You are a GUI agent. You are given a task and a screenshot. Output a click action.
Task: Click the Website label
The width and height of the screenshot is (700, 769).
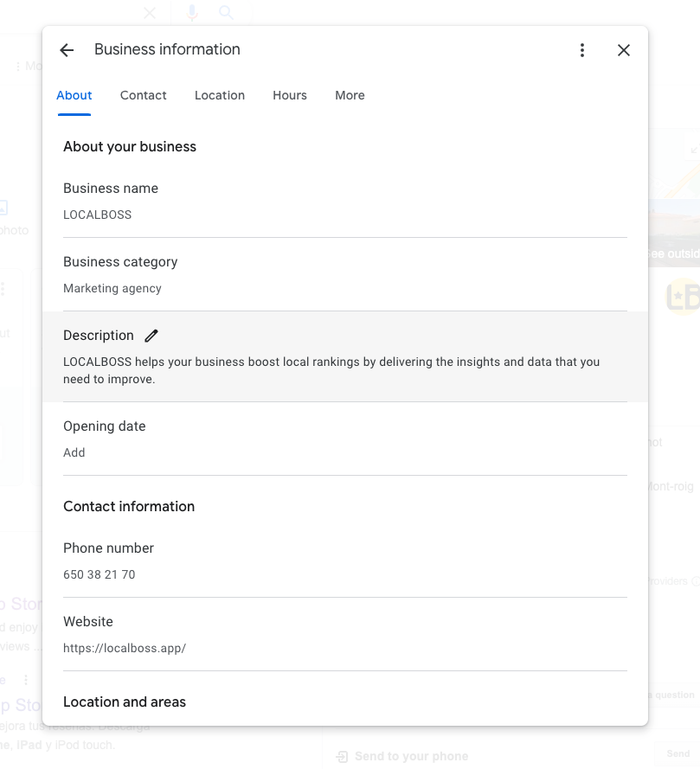click(x=88, y=622)
